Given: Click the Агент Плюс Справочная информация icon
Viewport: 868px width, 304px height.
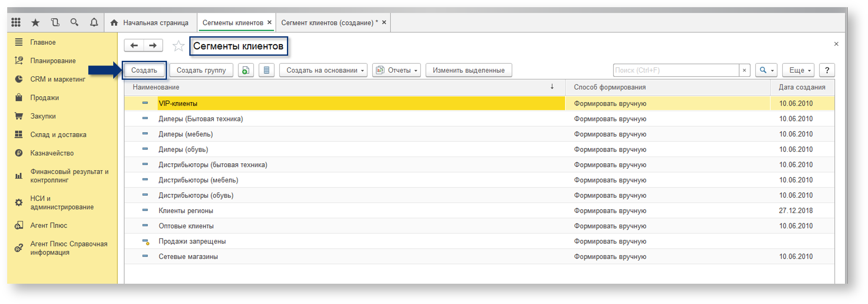Looking at the screenshot, I should tap(19, 248).
